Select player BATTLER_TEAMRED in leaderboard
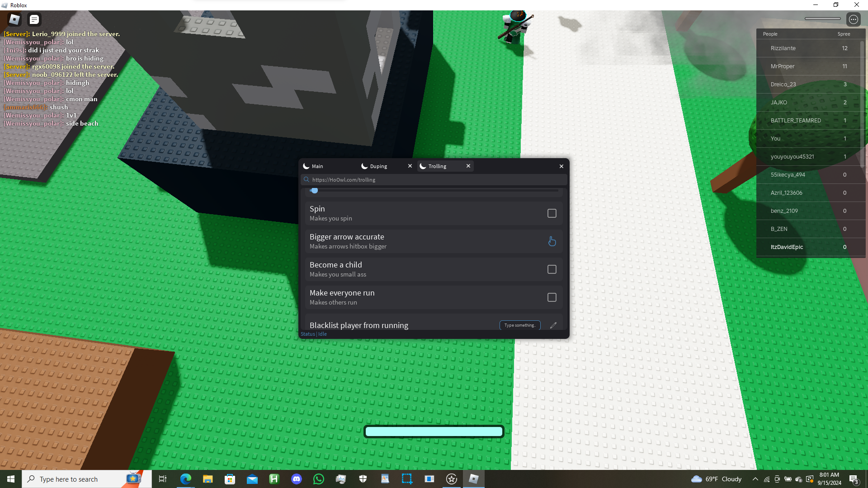 [x=808, y=121]
